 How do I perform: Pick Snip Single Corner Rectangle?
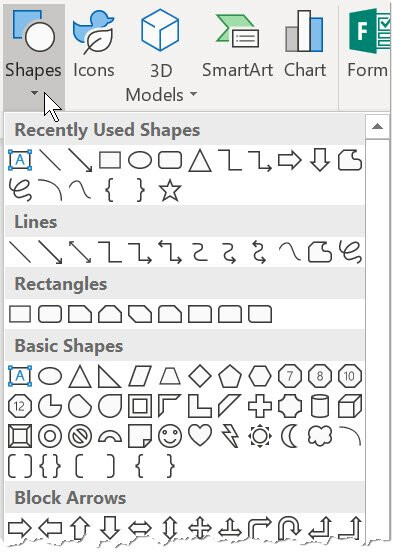click(x=80, y=314)
